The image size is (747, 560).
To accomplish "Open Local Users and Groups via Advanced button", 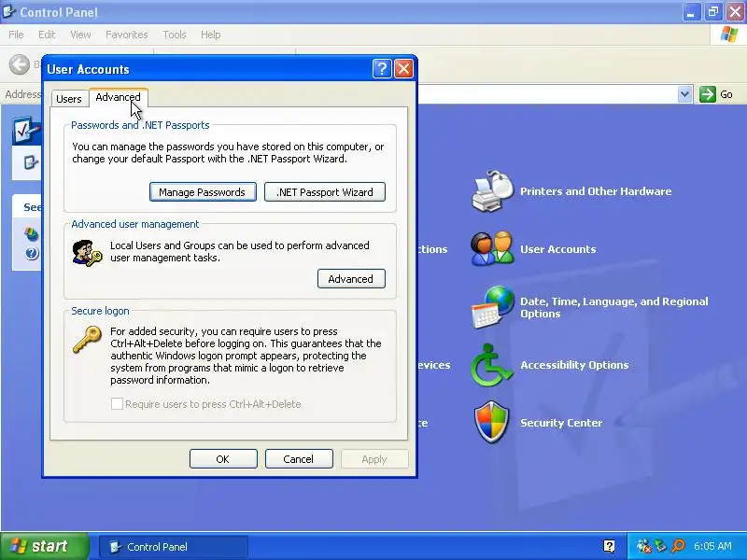I will 351,278.
